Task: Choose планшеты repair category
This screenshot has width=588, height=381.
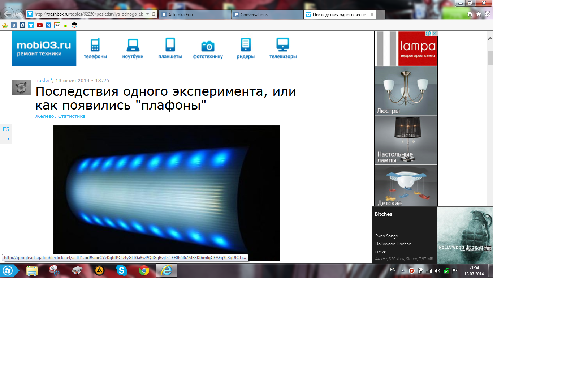Action: point(170,48)
